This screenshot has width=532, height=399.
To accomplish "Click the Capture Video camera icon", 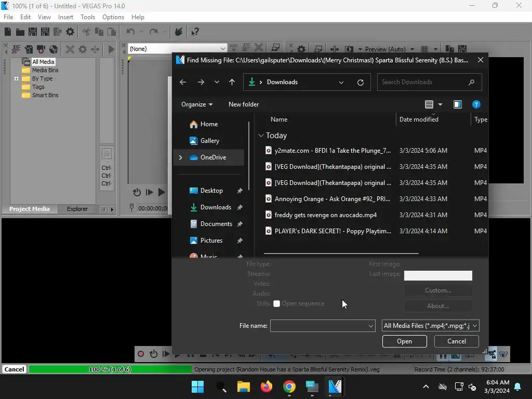I will click(x=41, y=49).
